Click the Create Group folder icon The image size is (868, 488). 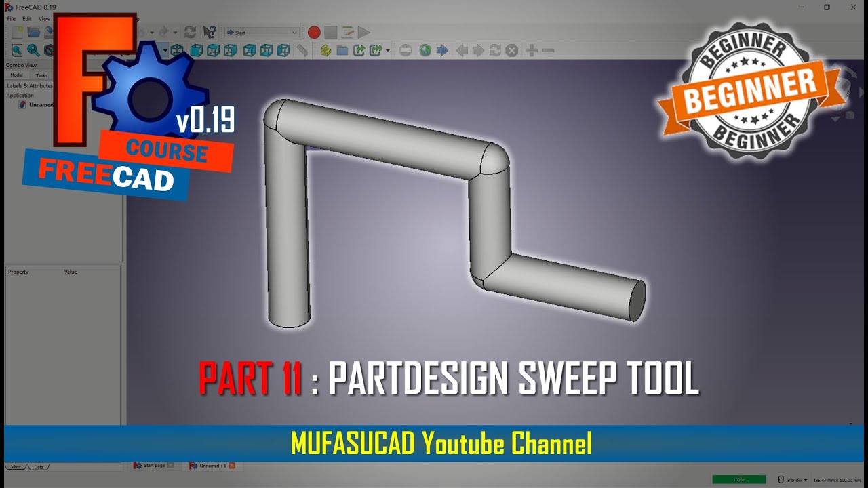(342, 50)
